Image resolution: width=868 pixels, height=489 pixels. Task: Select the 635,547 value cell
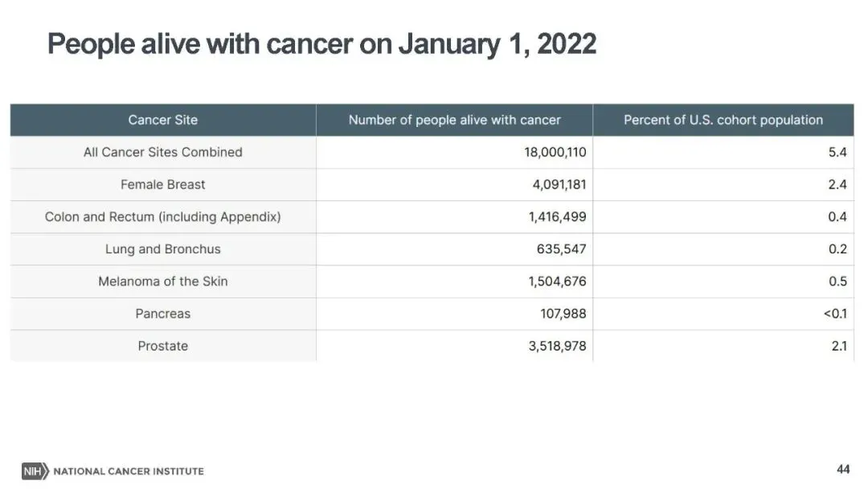(562, 249)
